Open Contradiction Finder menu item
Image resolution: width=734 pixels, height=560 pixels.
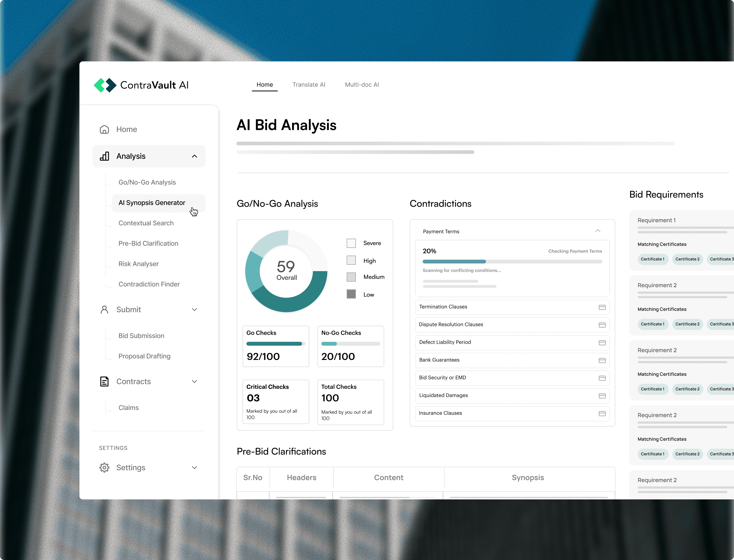(x=149, y=284)
